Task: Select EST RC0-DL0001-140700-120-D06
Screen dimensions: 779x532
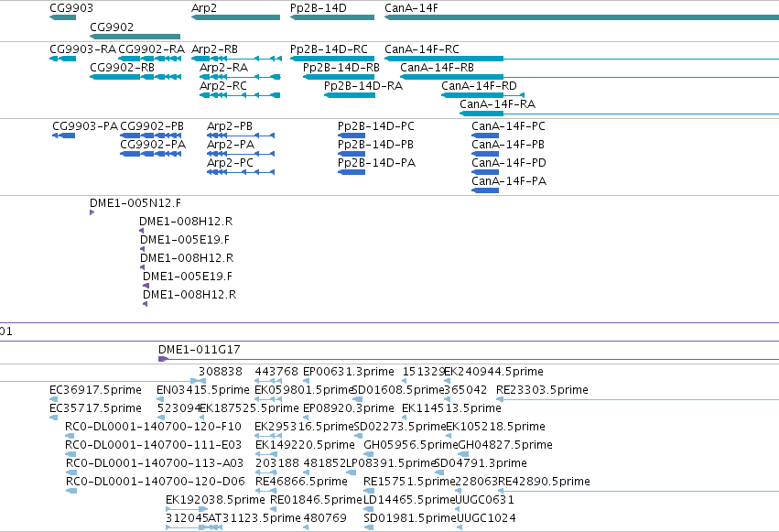Action: click(71, 492)
